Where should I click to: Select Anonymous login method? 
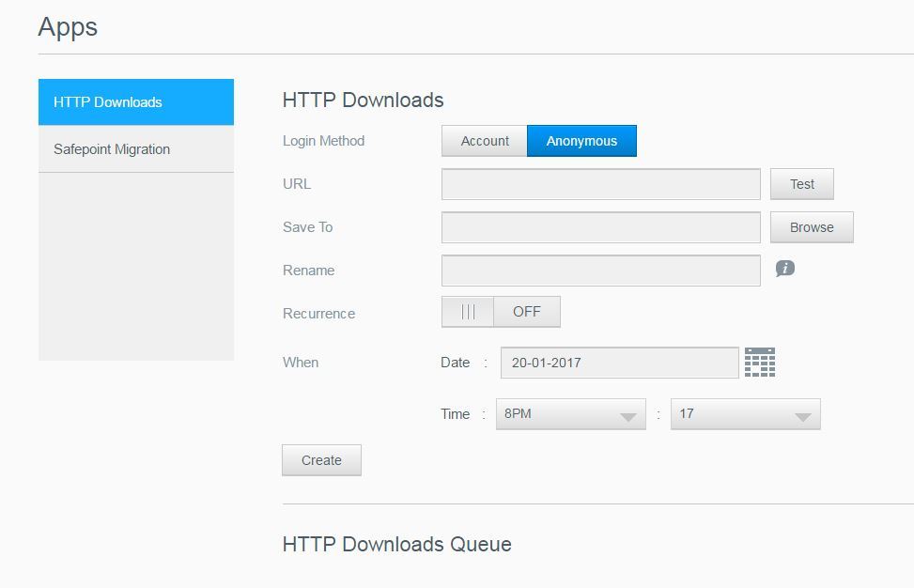pyautogui.click(x=581, y=141)
